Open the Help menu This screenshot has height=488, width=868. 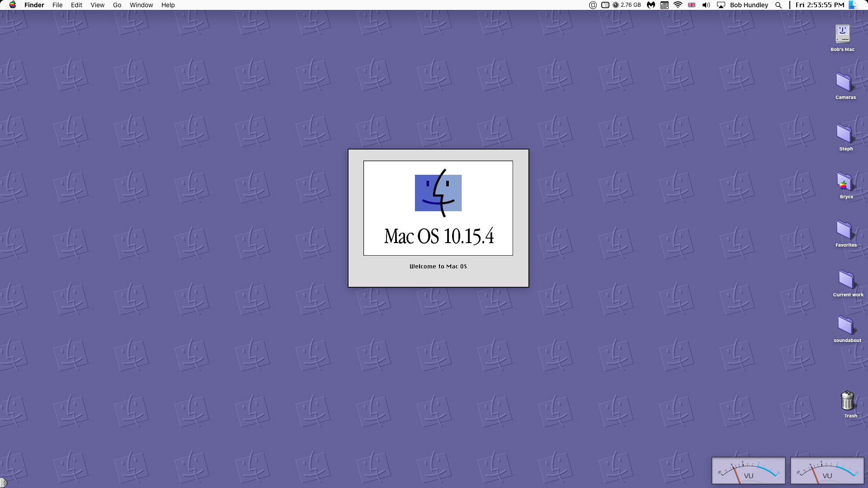pyautogui.click(x=168, y=5)
